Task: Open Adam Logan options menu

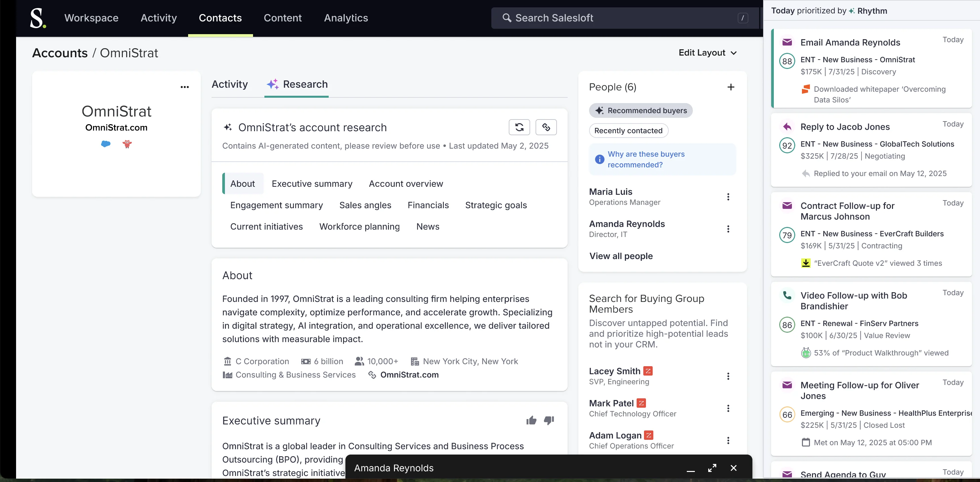Action: click(728, 440)
